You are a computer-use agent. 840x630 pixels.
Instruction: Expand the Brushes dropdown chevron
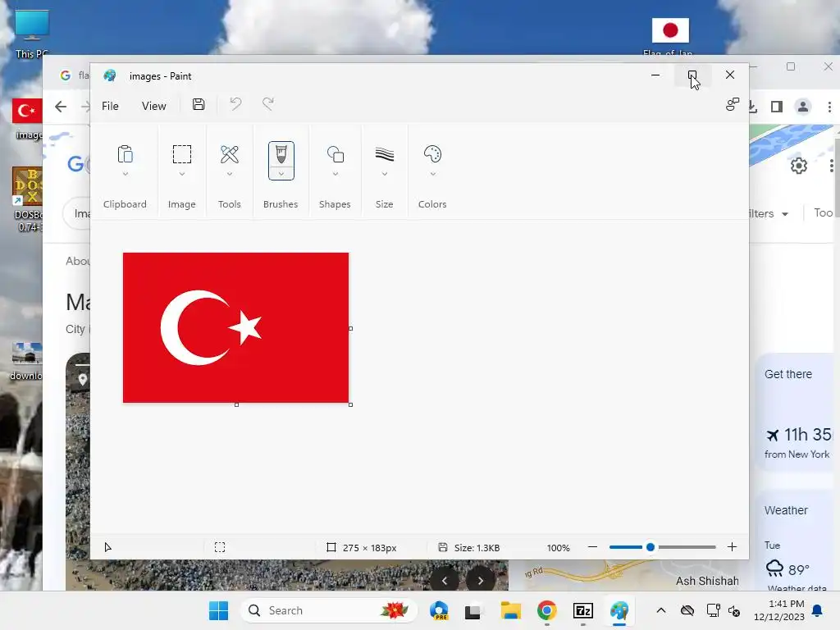coord(281,174)
